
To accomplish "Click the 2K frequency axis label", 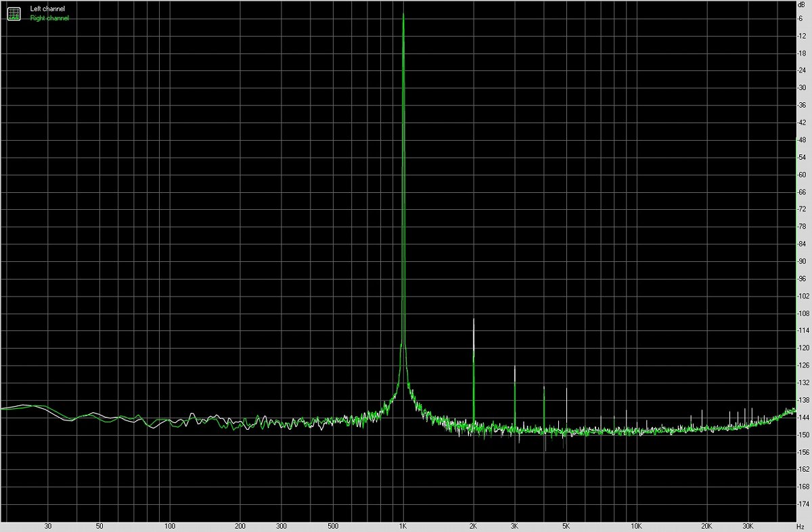I will pyautogui.click(x=474, y=526).
